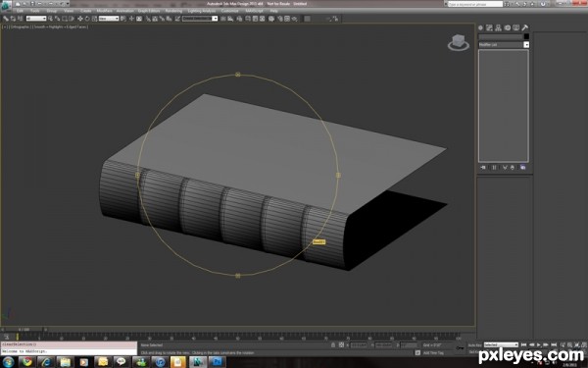
Task: Click the object name field
Action: click(500, 36)
